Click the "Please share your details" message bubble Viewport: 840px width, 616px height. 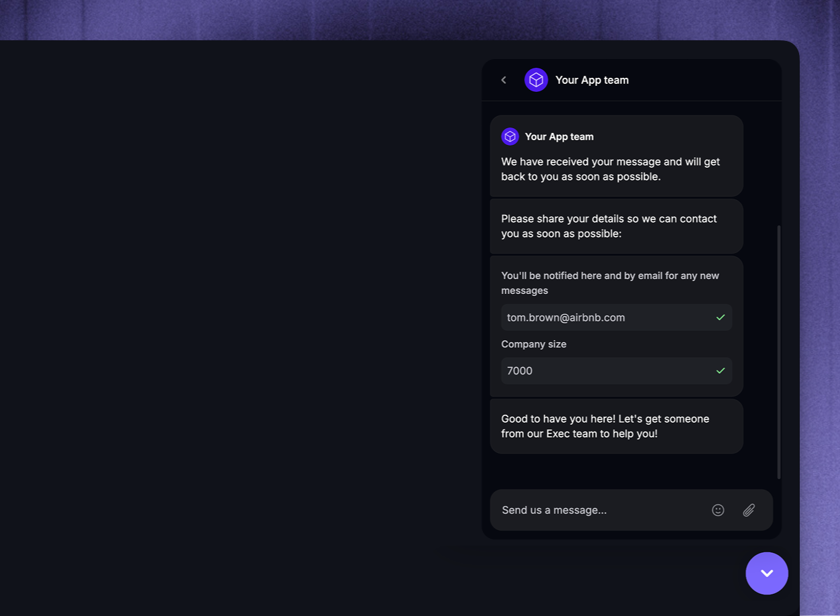617,226
